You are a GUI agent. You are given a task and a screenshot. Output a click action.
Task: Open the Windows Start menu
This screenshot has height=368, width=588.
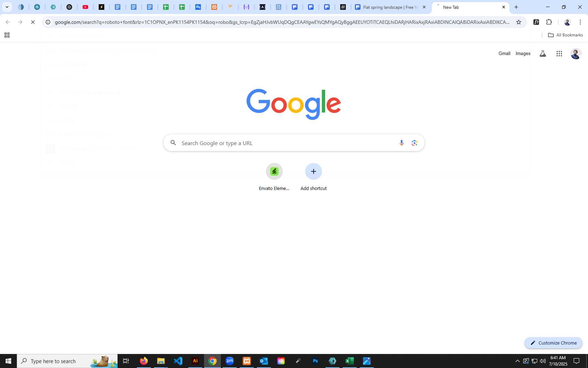8,361
